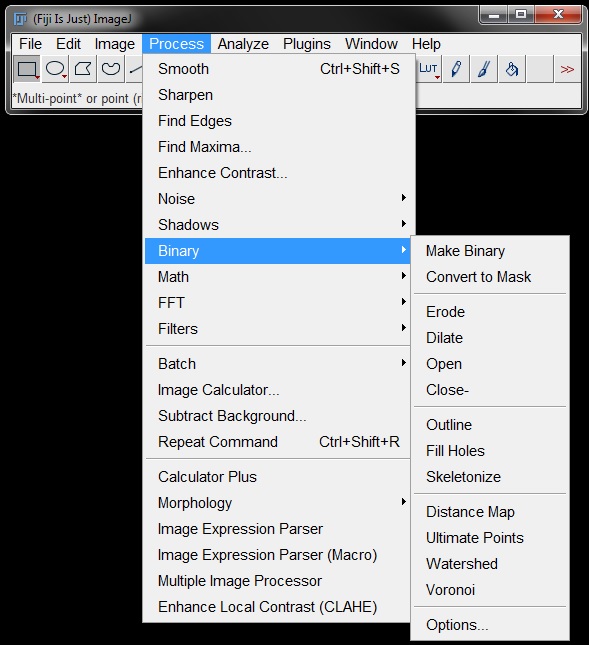This screenshot has width=589, height=645.
Task: Expand the Shadows submenu
Action: [x=278, y=225]
